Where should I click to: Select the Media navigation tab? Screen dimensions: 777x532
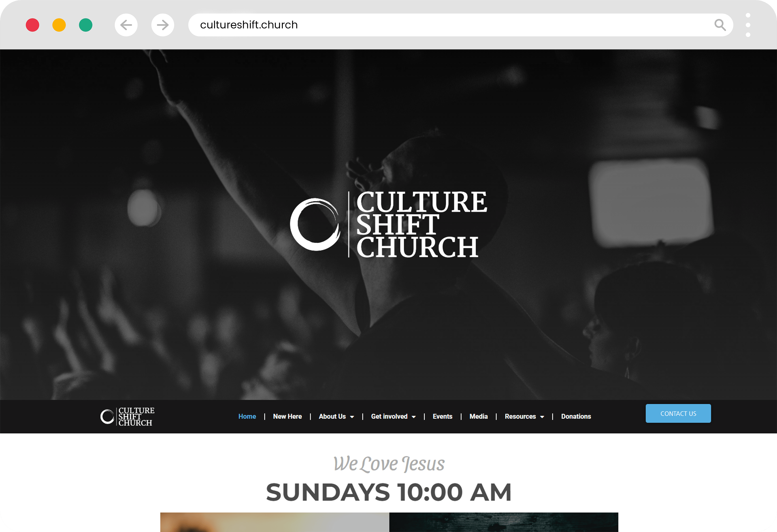(478, 416)
